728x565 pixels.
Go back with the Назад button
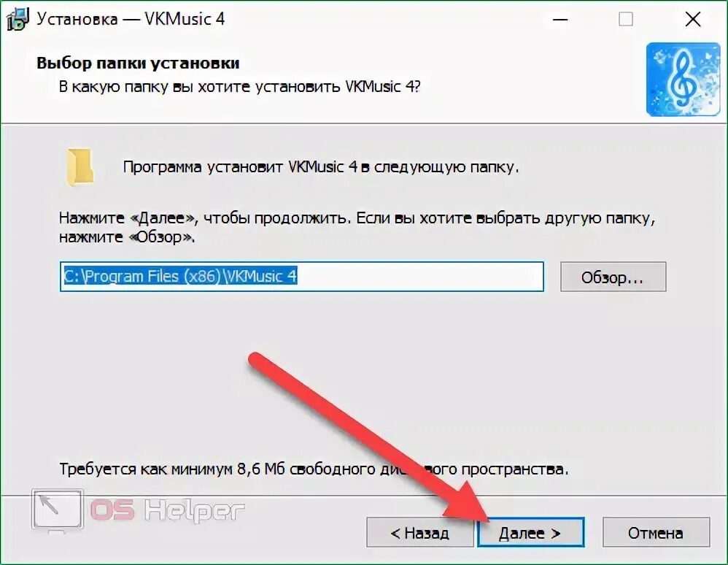(x=419, y=532)
